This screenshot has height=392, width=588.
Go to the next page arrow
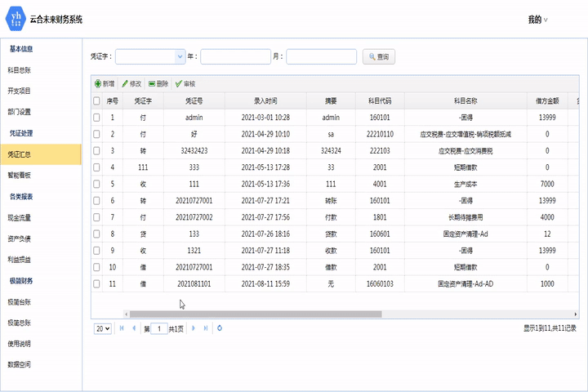(x=194, y=328)
